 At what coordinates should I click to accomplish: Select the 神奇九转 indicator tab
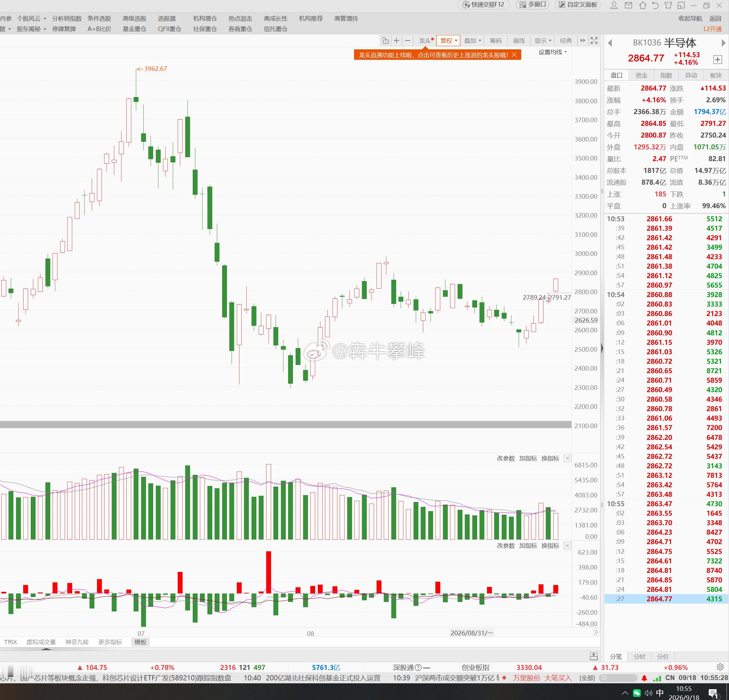point(77,642)
